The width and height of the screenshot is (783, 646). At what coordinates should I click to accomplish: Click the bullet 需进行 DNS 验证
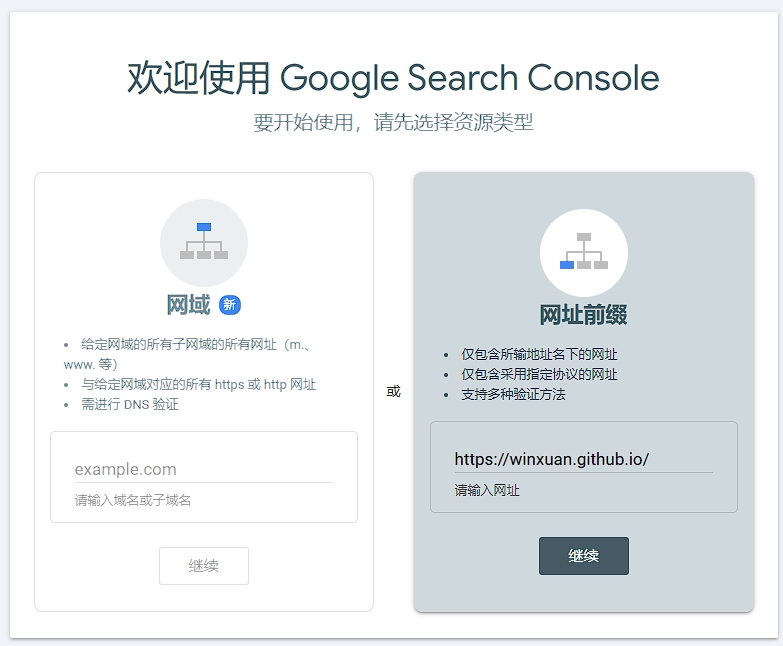pyautogui.click(x=130, y=404)
